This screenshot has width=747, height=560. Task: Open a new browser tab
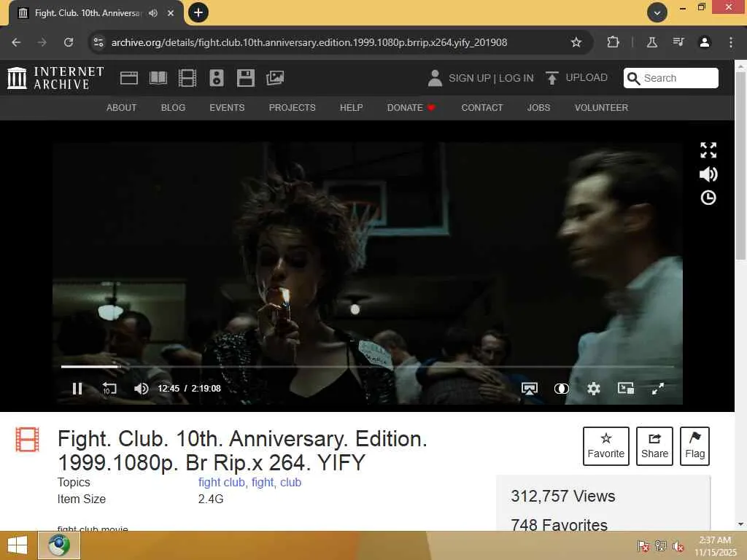click(198, 12)
